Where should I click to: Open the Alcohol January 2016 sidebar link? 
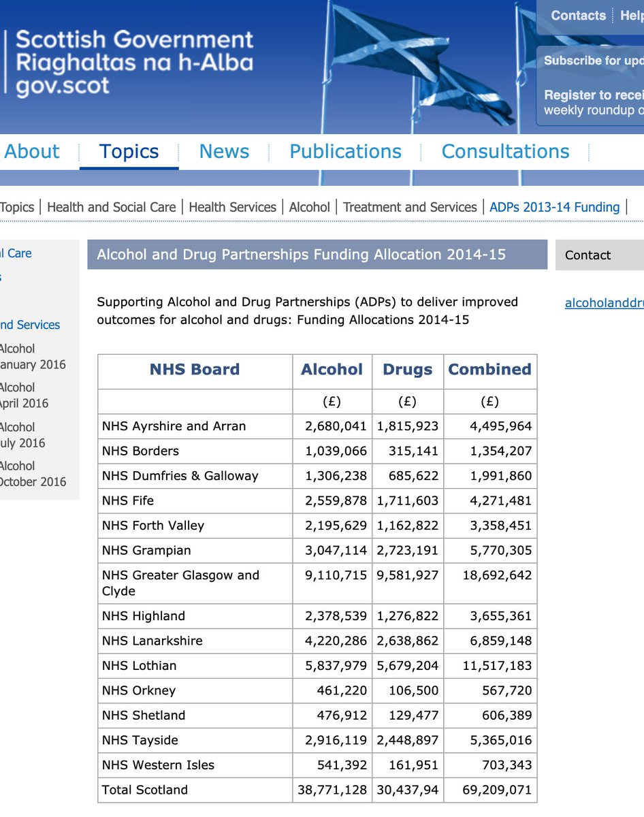pos(33,356)
